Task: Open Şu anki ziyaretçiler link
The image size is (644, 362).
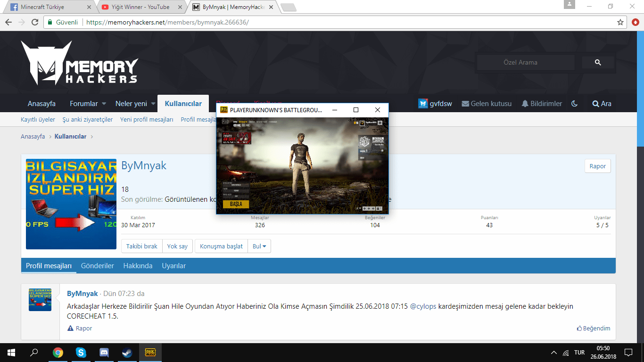Action: click(88, 120)
